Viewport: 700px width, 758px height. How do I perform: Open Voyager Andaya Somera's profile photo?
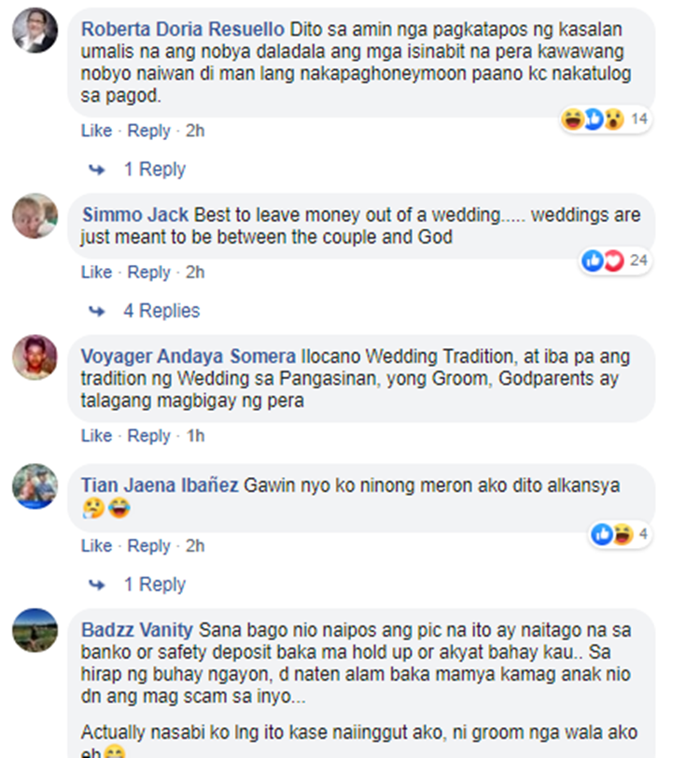(x=35, y=357)
